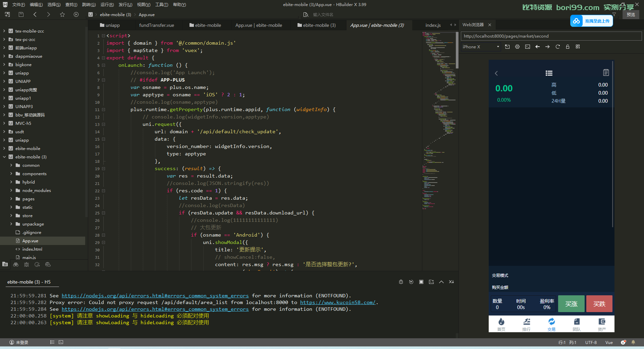This screenshot has width=644, height=349.
Task: Select the ebite-mobile (3) - H5 console tab
Action: coord(29,282)
